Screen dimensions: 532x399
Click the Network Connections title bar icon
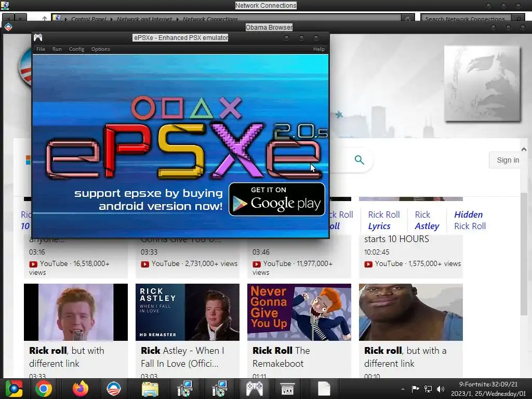coord(5,5)
